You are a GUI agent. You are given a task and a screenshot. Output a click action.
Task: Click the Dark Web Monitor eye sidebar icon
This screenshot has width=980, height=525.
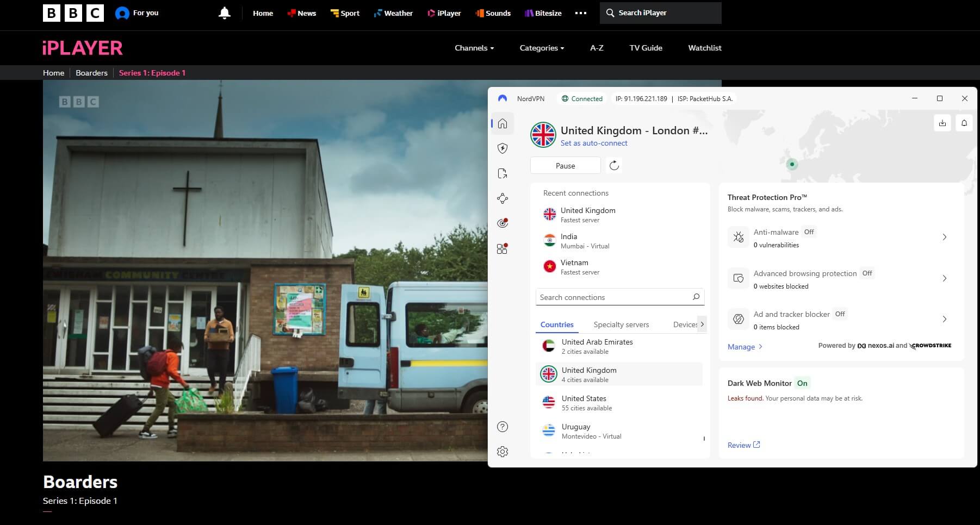(x=503, y=223)
